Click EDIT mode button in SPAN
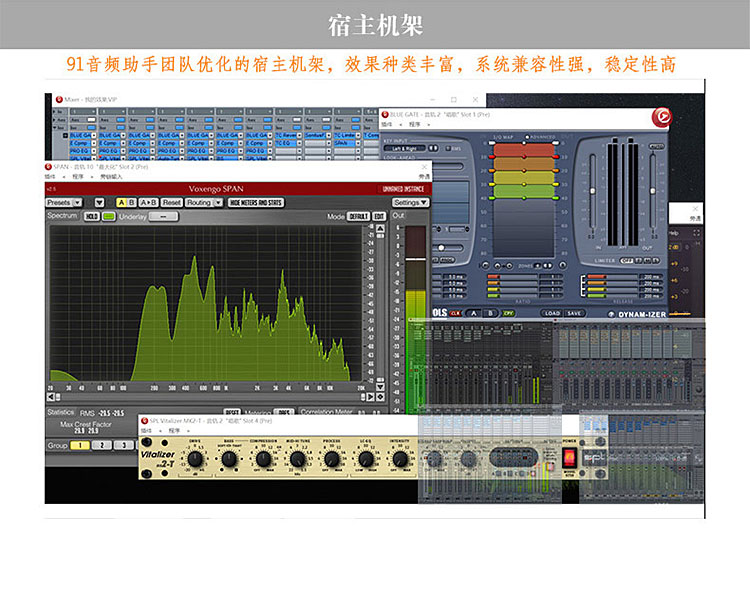Viewport: 750px width, 609px height. (379, 216)
